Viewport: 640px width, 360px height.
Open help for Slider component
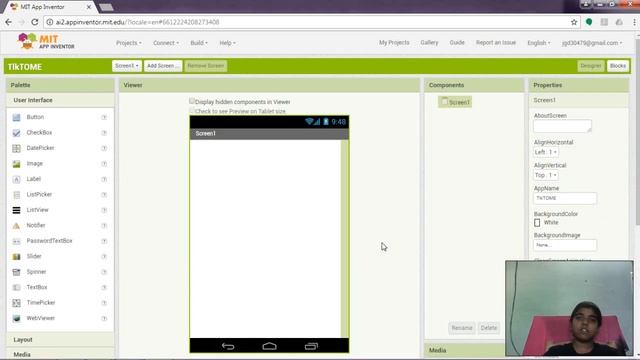tap(104, 257)
